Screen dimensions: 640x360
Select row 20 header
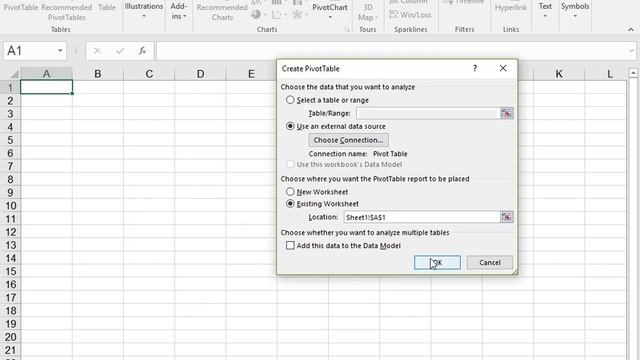point(10,337)
